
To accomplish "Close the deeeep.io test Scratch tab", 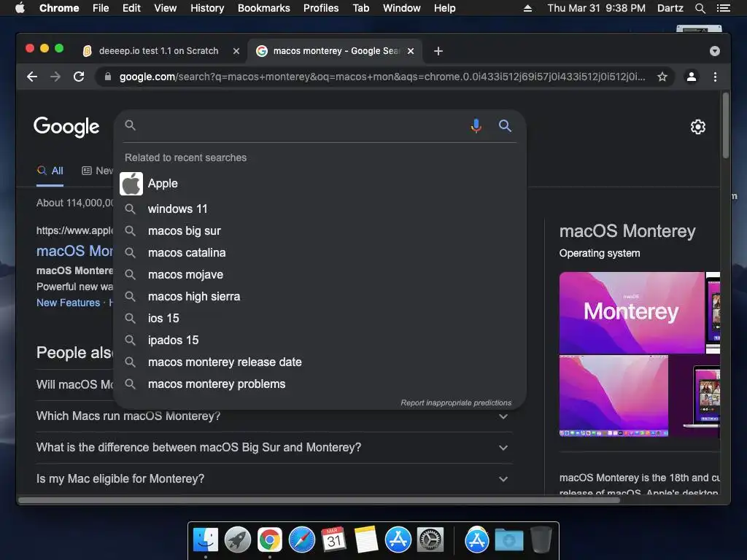I will coord(236,51).
